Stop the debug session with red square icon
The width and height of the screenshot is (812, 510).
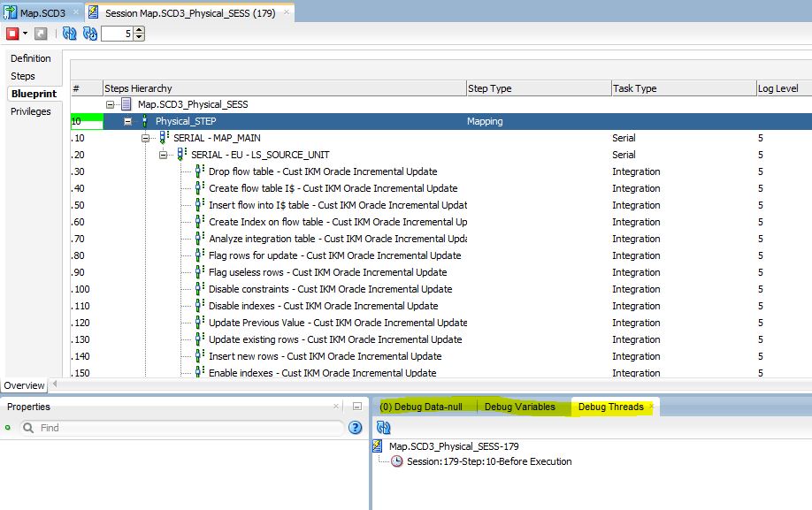pos(11,32)
